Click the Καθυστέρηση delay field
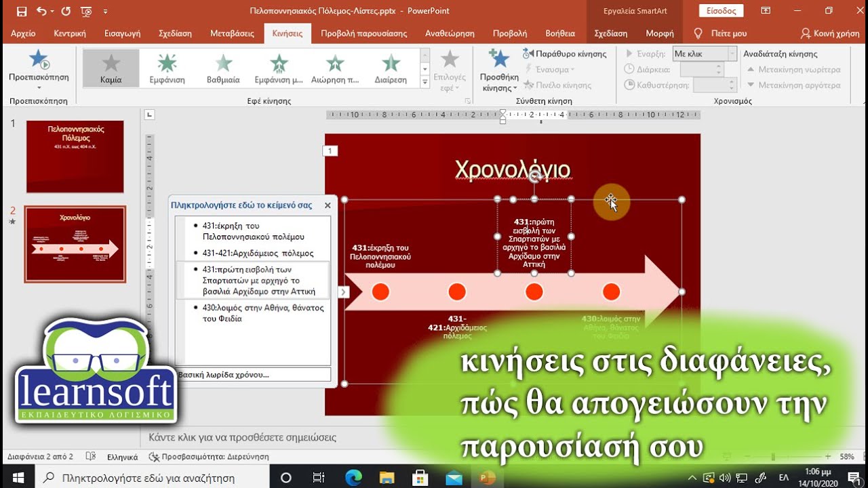 pos(715,85)
